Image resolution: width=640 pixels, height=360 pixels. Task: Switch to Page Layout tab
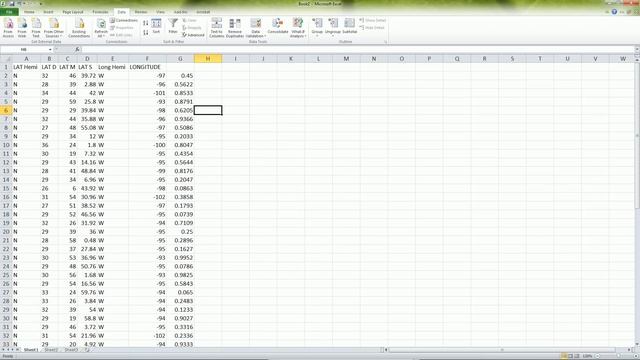coord(73,12)
